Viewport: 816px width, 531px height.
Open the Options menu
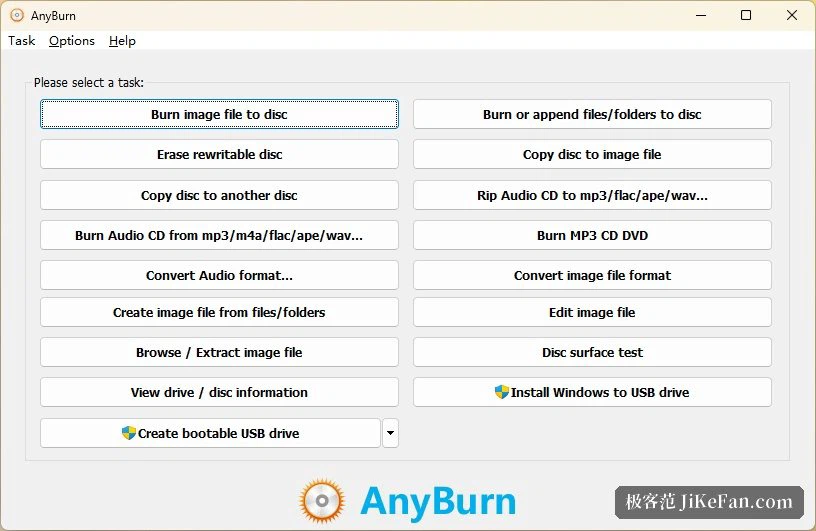72,41
